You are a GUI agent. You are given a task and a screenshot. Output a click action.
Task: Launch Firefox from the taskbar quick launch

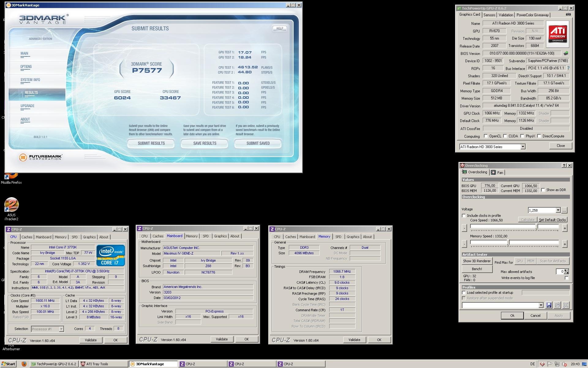point(24,364)
